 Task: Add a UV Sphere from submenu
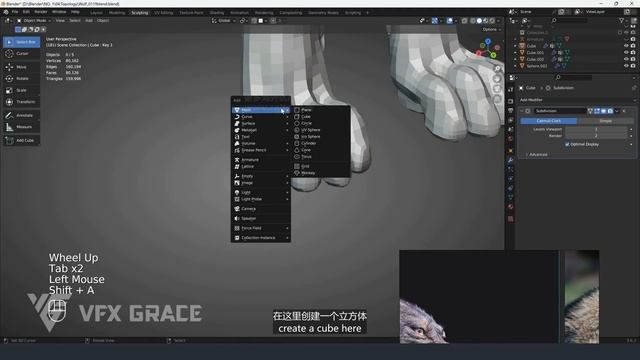tap(321, 130)
